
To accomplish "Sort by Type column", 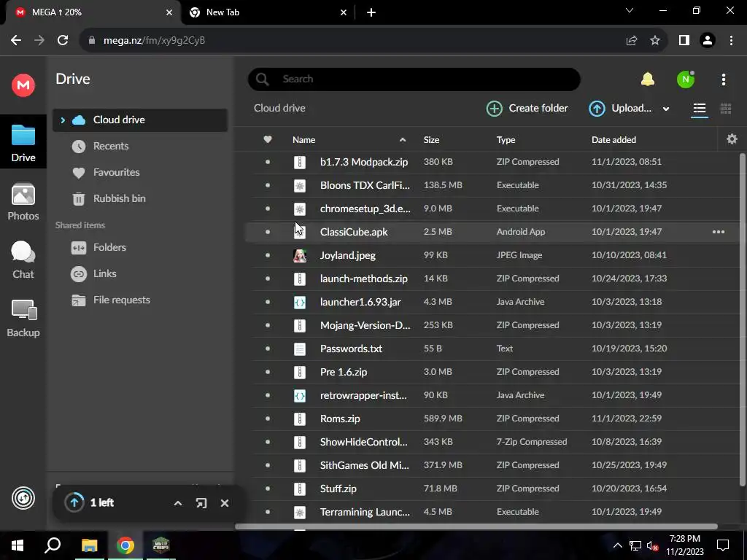I will tap(506, 139).
